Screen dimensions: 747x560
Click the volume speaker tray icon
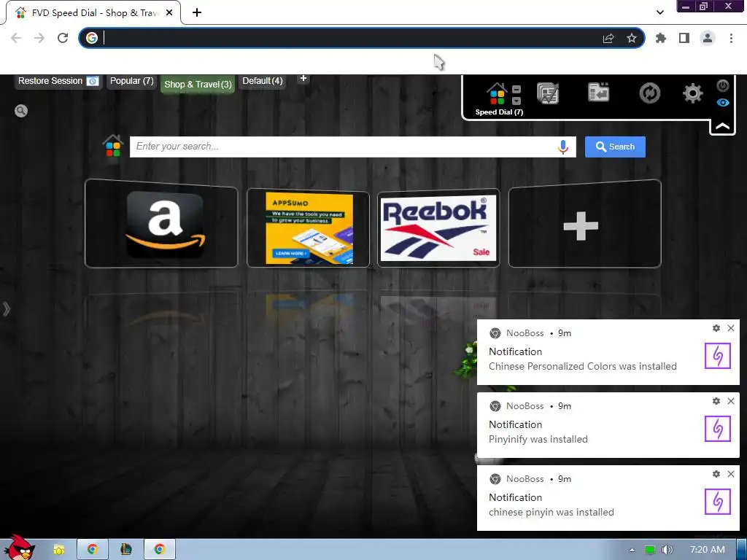[667, 550]
